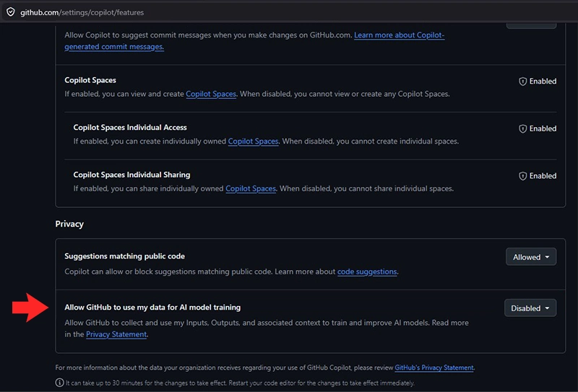578x392 pixels.
Task: Click Allow GitHub to use my data heading
Action: point(152,308)
